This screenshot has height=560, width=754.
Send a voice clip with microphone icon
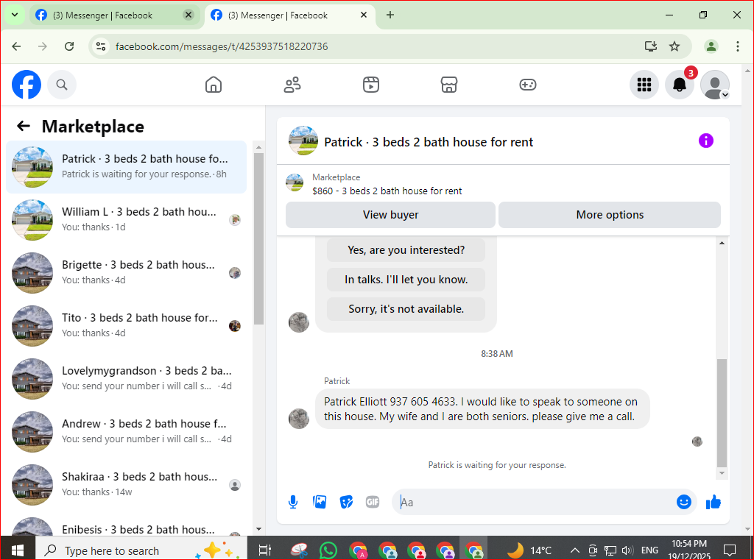click(x=293, y=503)
